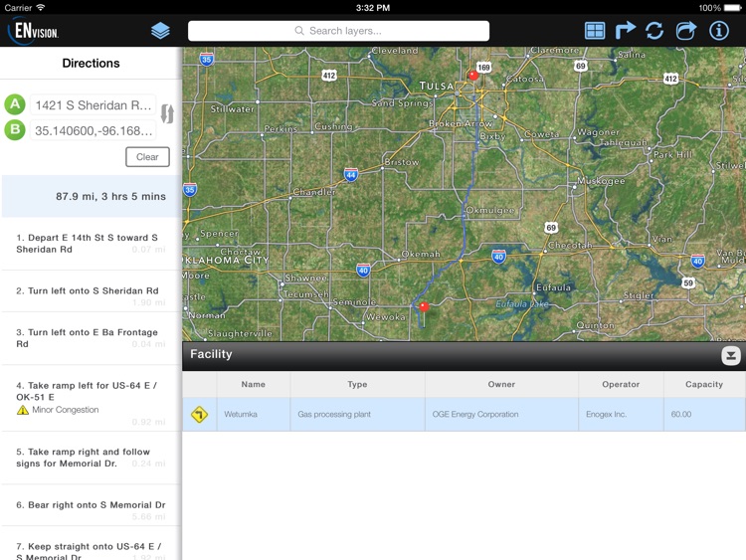Swap start and destination with the arrows icon
The width and height of the screenshot is (746, 560).
pos(167,113)
